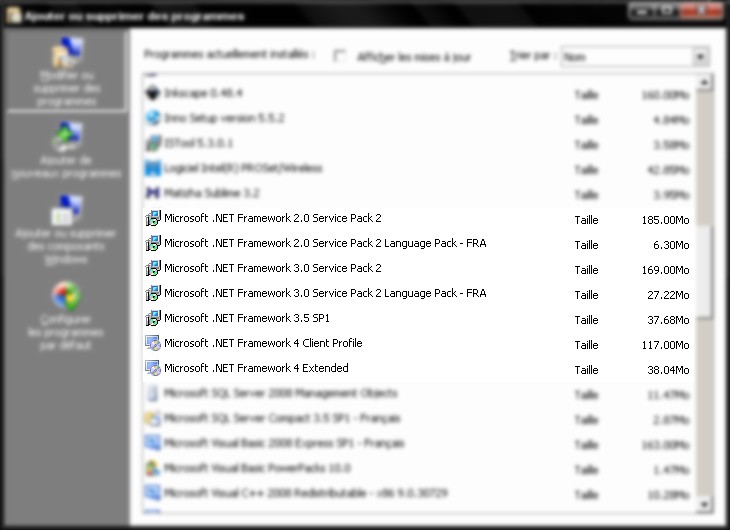Click the Inkscape 0.48.4 program icon

click(x=153, y=93)
